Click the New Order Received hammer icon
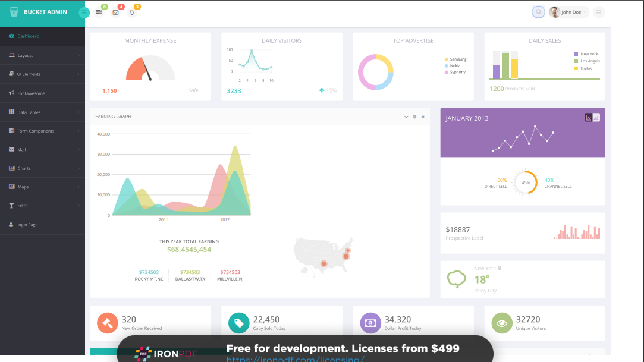Viewport: 644px width, 362px height. pos(107,323)
